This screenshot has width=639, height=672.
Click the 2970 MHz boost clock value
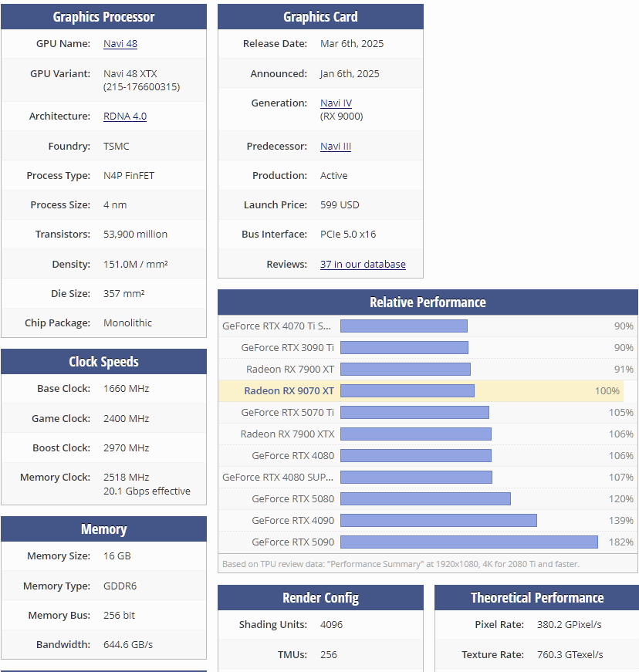click(126, 447)
